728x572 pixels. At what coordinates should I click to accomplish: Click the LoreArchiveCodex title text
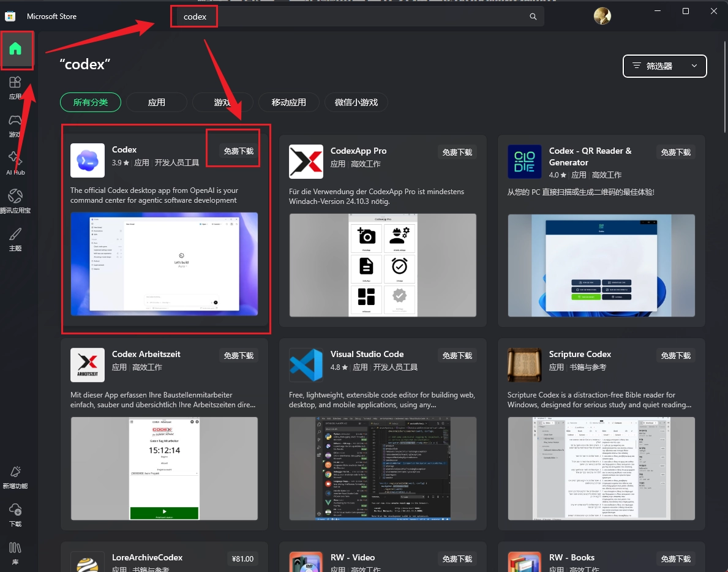(x=147, y=557)
